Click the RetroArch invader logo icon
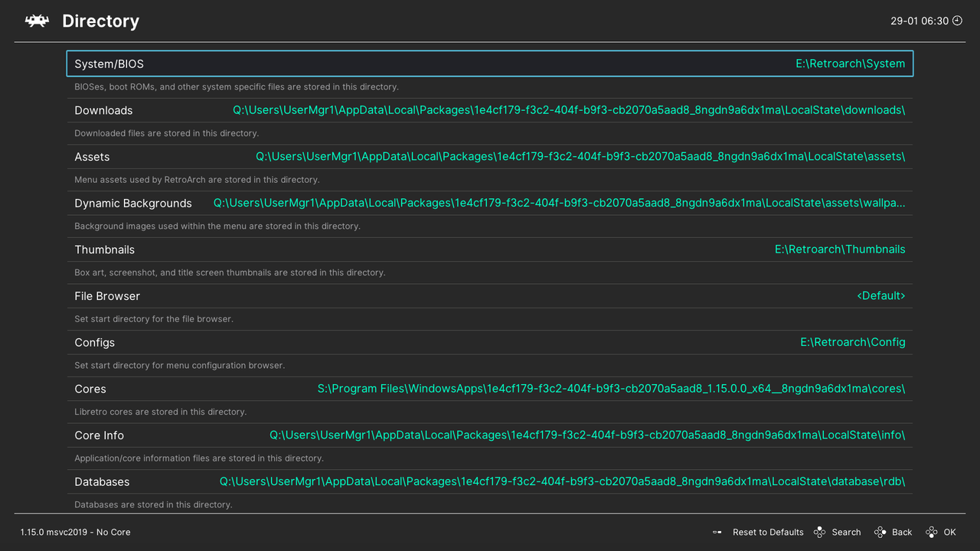Viewport: 980px width, 551px height. pos(37,21)
